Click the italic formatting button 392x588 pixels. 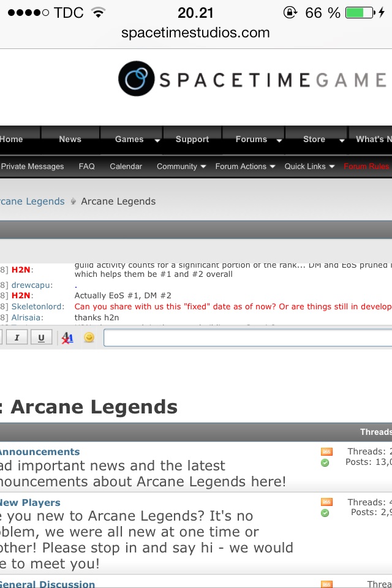[x=17, y=337]
